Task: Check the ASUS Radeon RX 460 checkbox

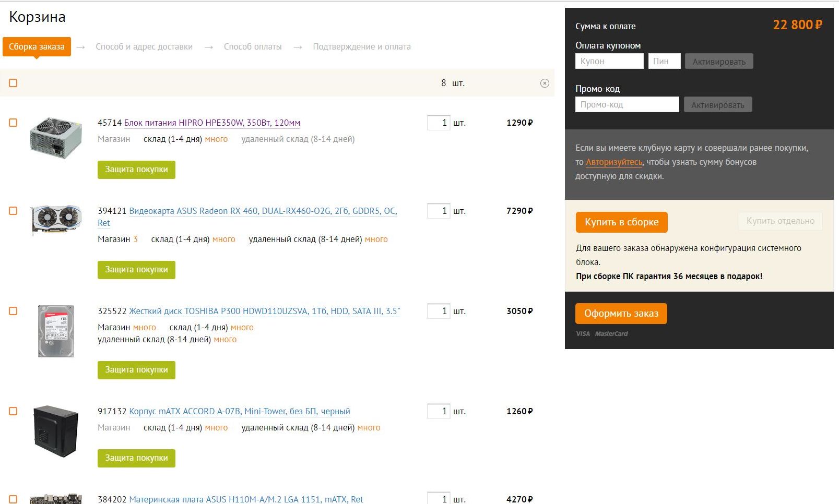Action: coord(13,211)
